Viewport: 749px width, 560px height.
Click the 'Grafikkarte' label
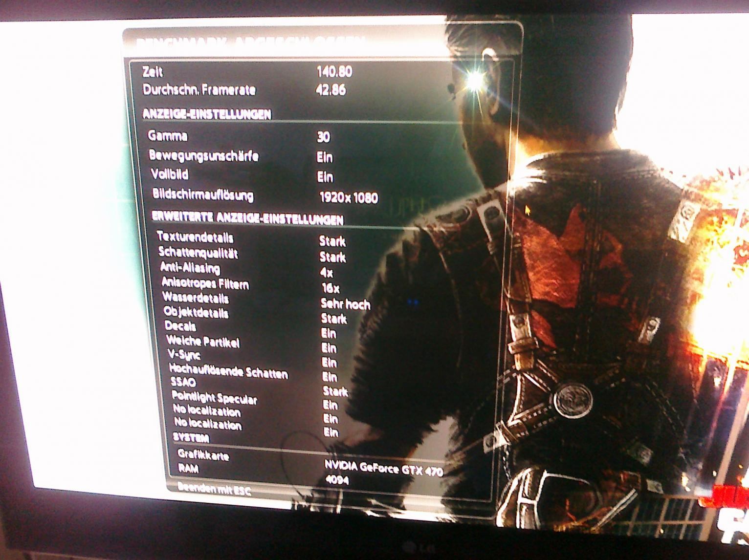[203, 455]
